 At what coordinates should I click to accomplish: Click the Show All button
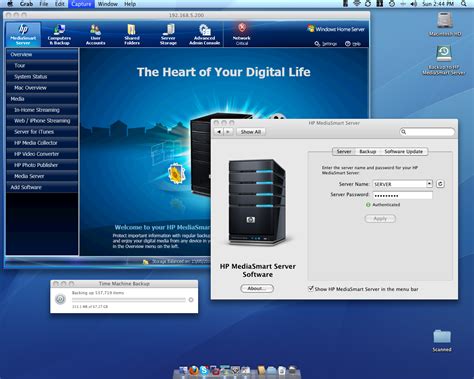[x=251, y=132]
